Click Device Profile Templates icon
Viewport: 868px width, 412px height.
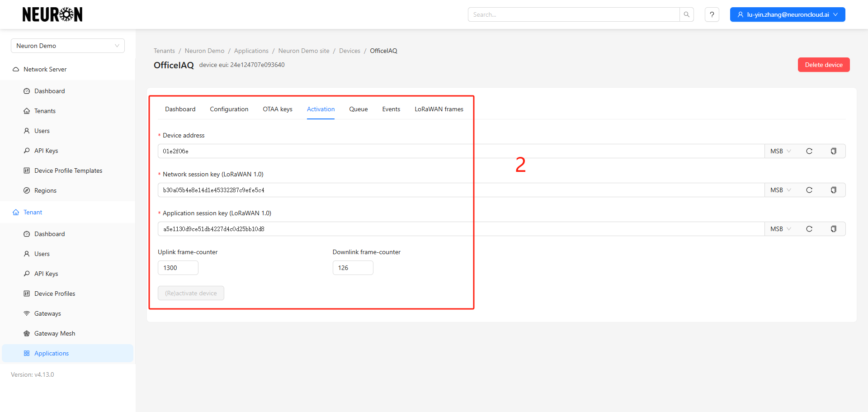pyautogui.click(x=27, y=170)
